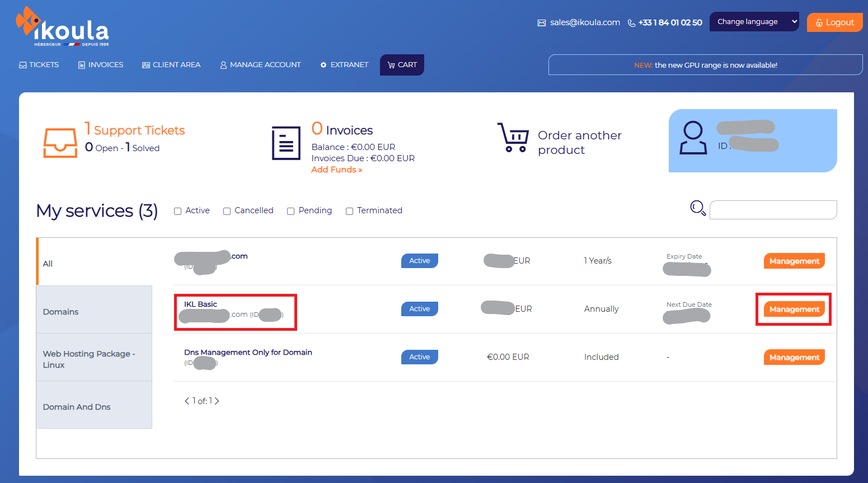
Task: Click Management for the .com domain row
Action: click(x=794, y=261)
